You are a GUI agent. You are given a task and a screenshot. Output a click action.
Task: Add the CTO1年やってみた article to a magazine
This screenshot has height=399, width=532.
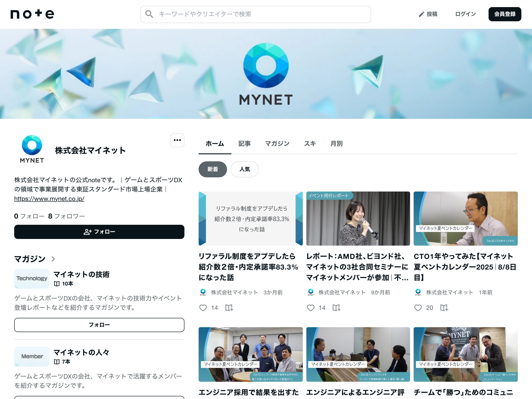click(444, 308)
